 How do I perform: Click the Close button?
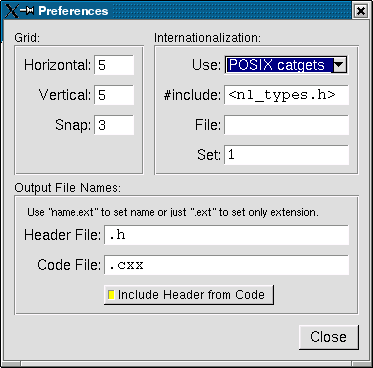point(329,337)
